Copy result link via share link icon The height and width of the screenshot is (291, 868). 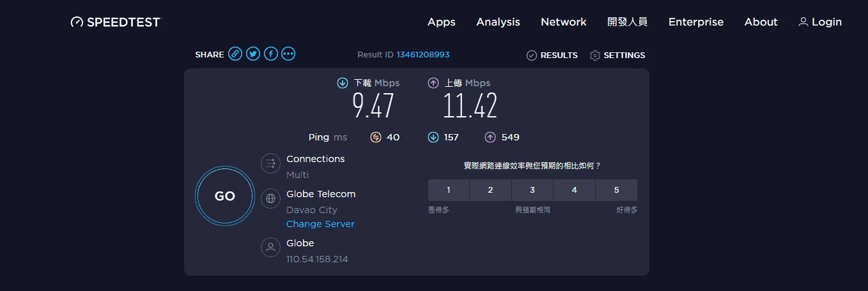pos(235,54)
